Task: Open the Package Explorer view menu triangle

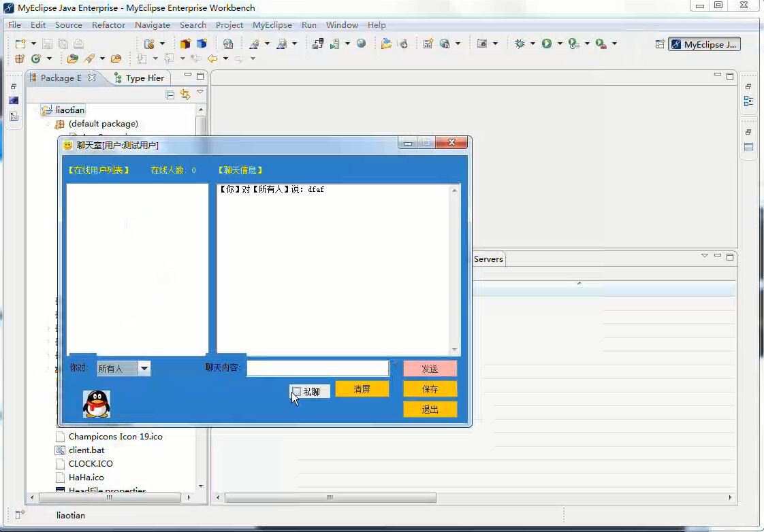Action: pyautogui.click(x=200, y=92)
